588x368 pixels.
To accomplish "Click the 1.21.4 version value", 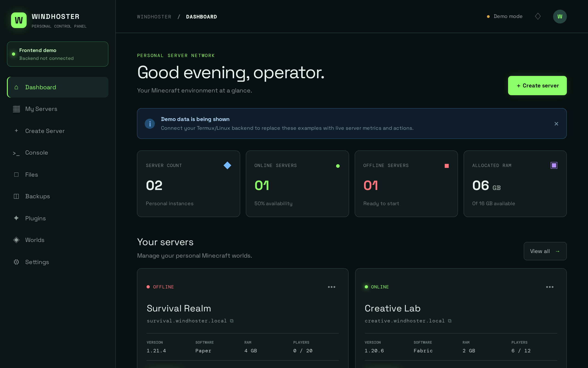I will (156, 351).
